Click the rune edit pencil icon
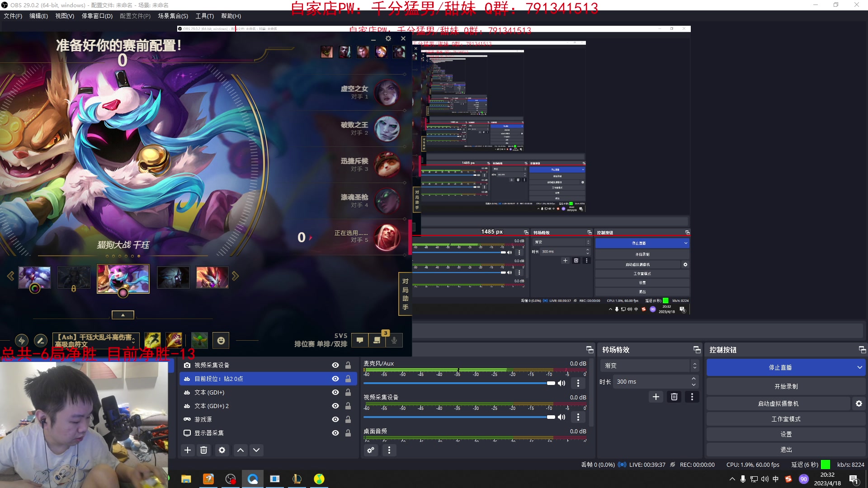The image size is (868, 488). 40,340
